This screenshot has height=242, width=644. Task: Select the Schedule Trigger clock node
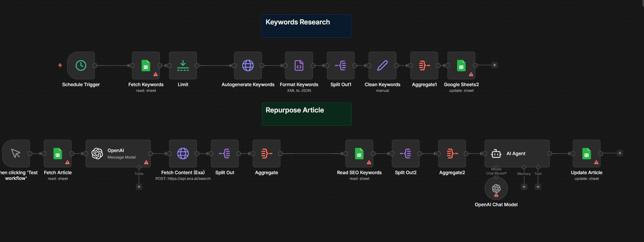pyautogui.click(x=81, y=66)
